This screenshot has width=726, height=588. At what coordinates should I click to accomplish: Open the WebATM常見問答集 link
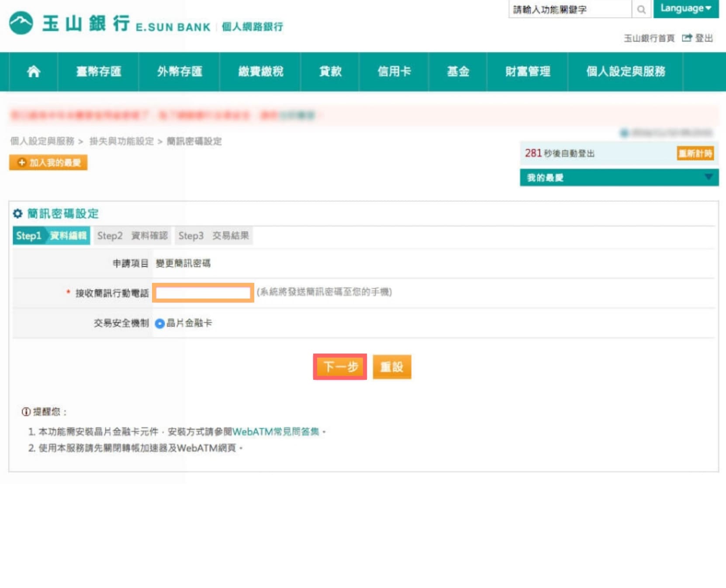pyautogui.click(x=276, y=432)
